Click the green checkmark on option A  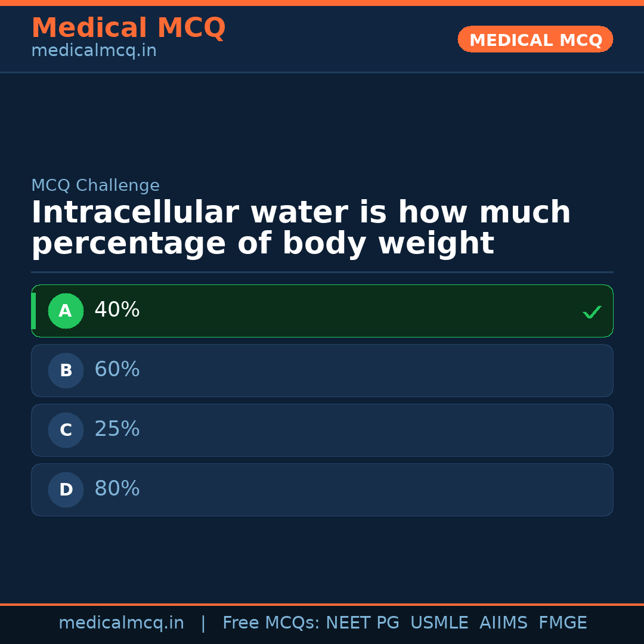coord(592,312)
